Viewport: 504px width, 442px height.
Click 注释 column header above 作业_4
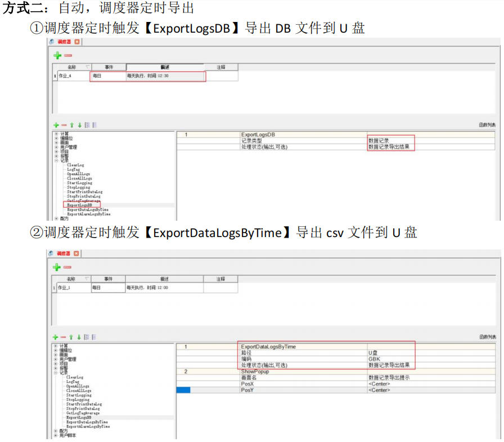pos(221,67)
